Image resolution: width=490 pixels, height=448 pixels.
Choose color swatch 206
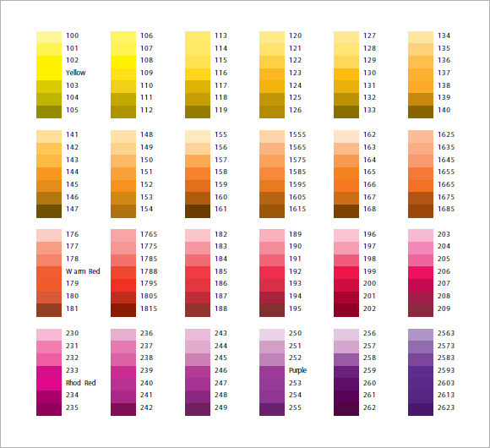[421, 272]
